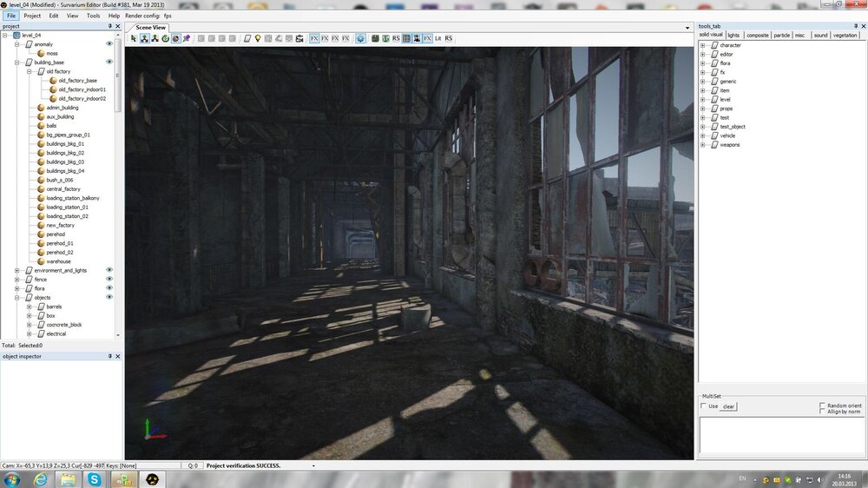Image resolution: width=868 pixels, height=488 pixels.
Task: Click the light bulb icon in toolbar
Action: [258, 38]
